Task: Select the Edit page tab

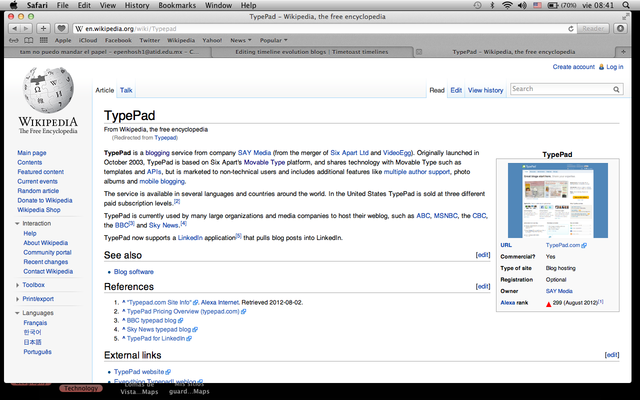Action: click(x=456, y=90)
